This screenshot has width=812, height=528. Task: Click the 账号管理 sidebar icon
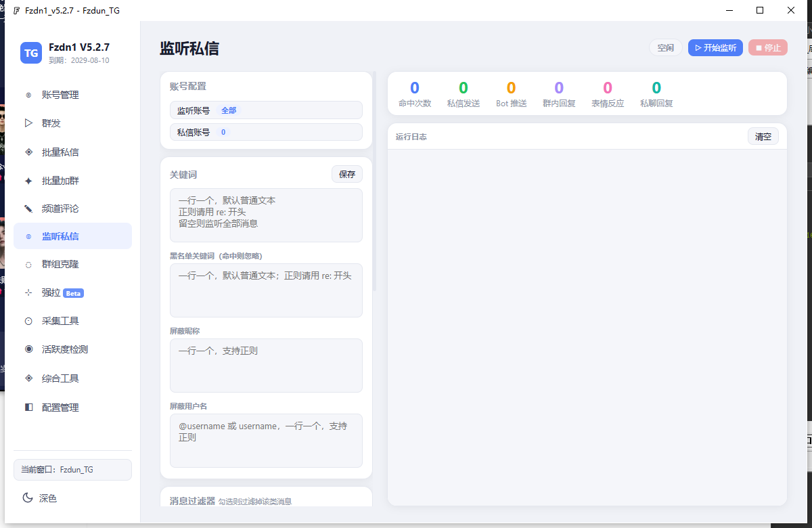click(x=28, y=95)
